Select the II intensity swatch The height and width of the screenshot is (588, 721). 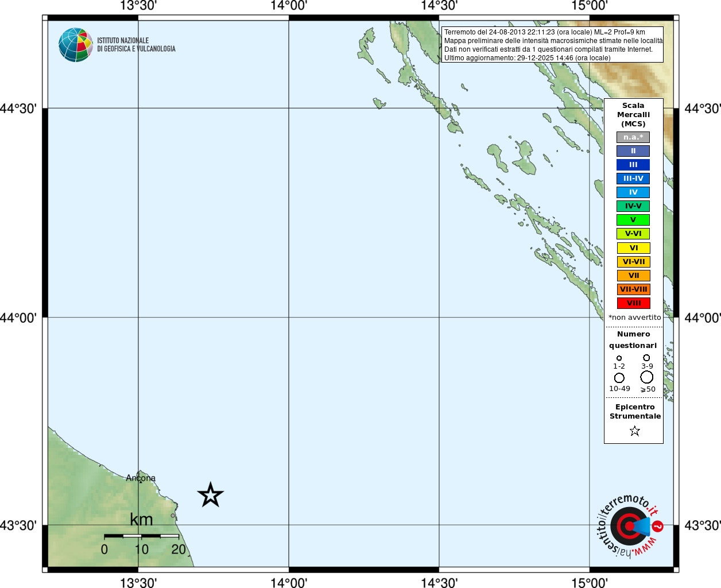point(633,151)
